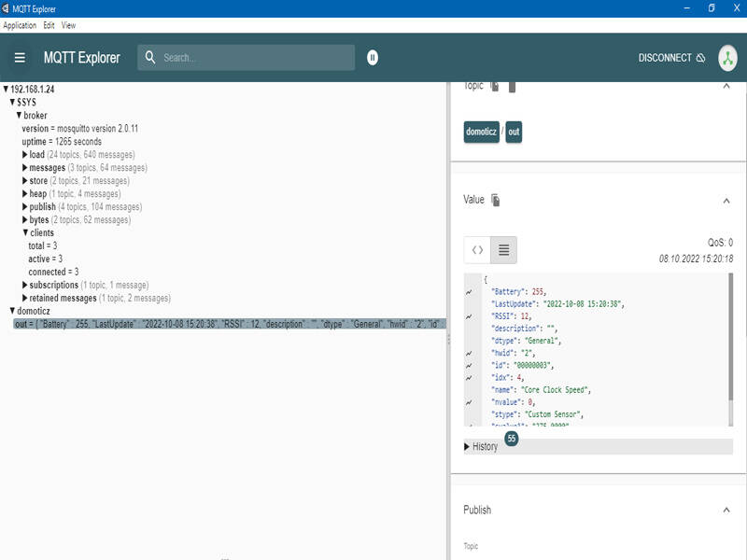Click the round green connection avatar icon

pos(727,58)
